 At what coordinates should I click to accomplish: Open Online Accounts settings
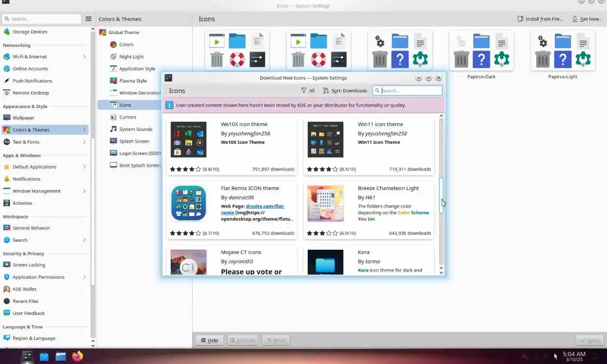tap(46, 69)
